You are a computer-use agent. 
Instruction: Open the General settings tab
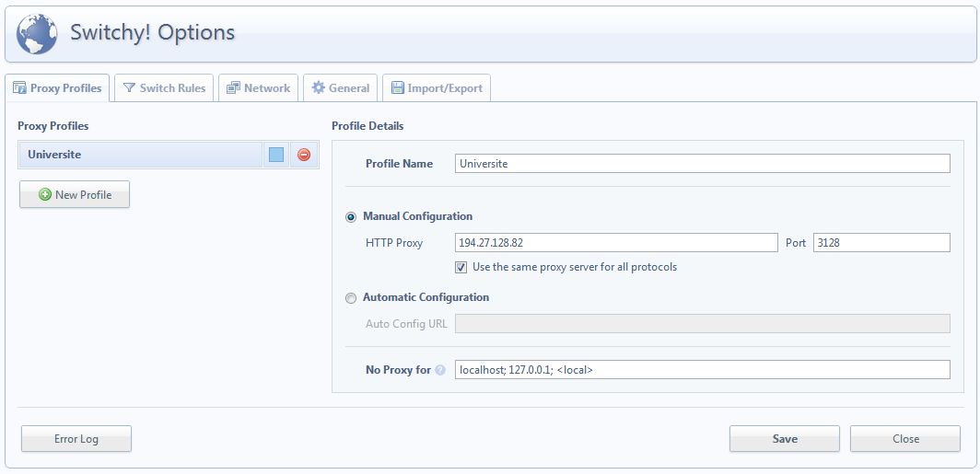point(340,88)
